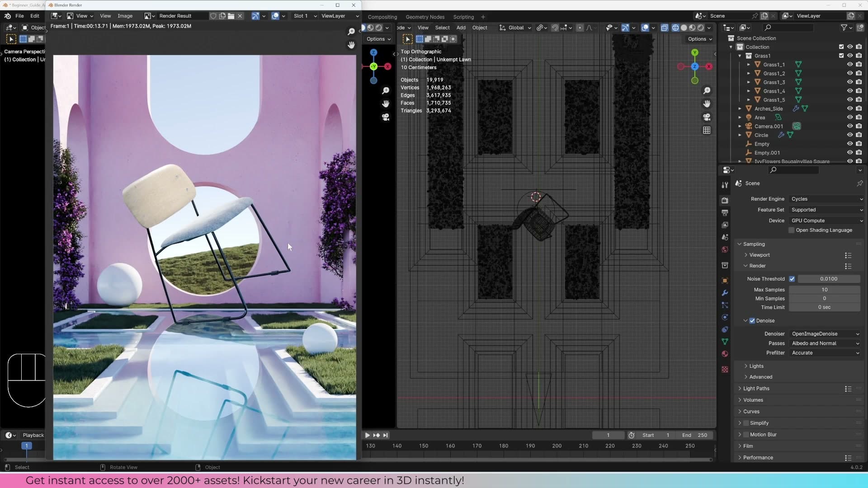Image resolution: width=868 pixels, height=488 pixels.
Task: Open the Slot 1 dropdown in the render window
Action: (305, 16)
